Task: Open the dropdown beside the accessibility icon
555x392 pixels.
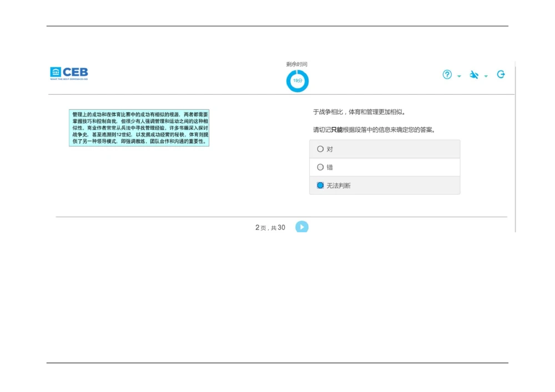Action: (x=486, y=76)
